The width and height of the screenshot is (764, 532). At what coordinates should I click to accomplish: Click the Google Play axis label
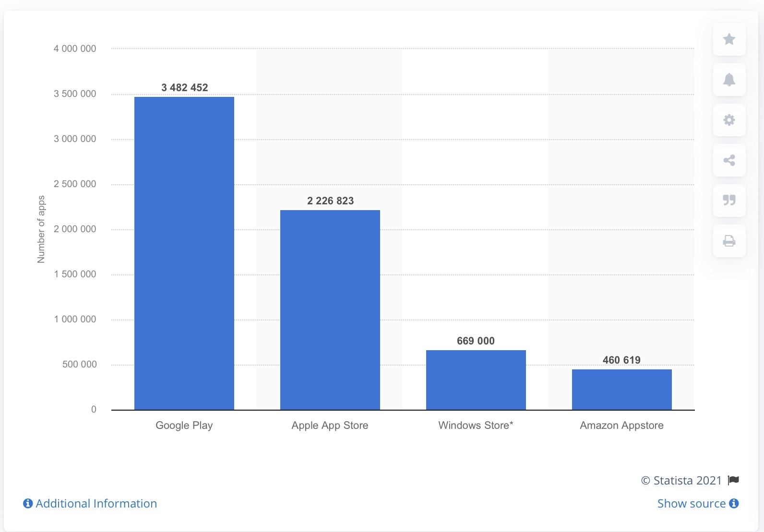tap(184, 426)
